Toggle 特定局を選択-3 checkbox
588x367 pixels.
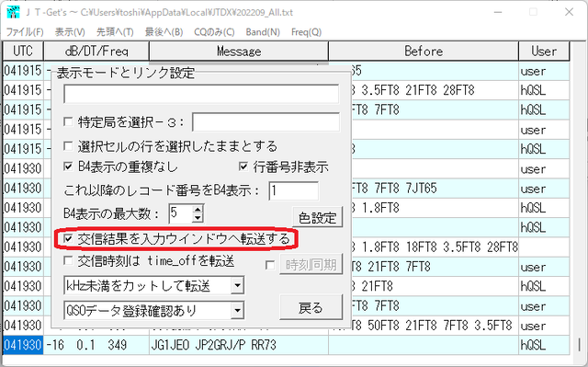coord(68,121)
